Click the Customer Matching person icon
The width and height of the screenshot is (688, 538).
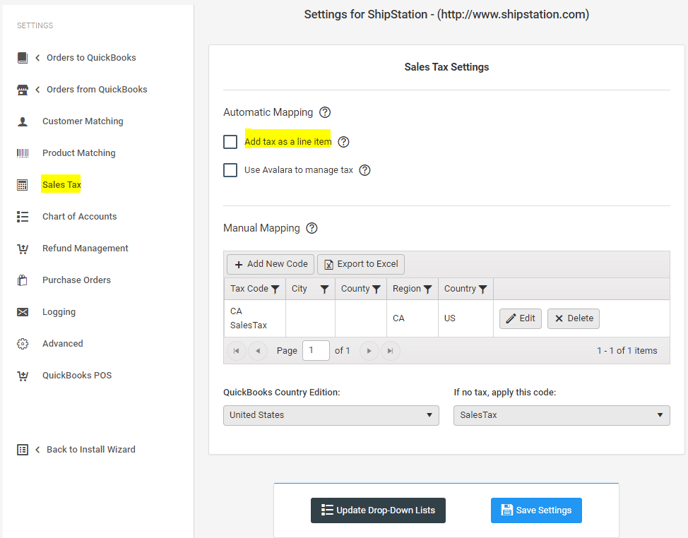pos(22,122)
